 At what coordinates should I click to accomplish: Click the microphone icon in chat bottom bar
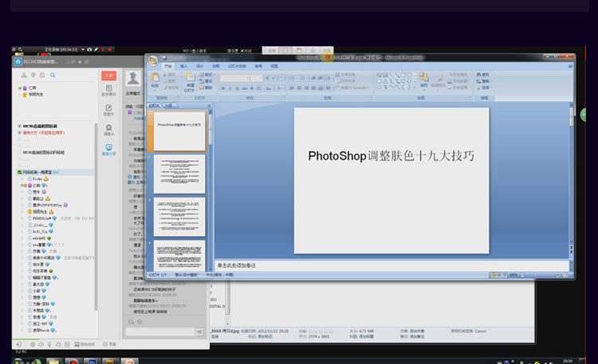49,344
